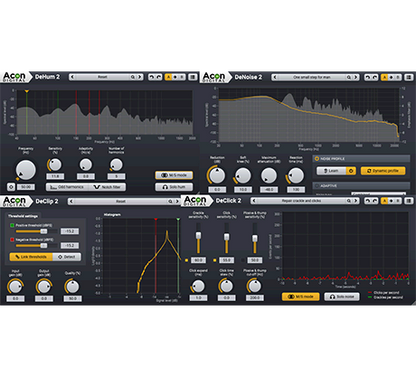Screen dimensions: 416x376
Task: Click Acon Digital logo in DeHum 2
Action: [14, 77]
